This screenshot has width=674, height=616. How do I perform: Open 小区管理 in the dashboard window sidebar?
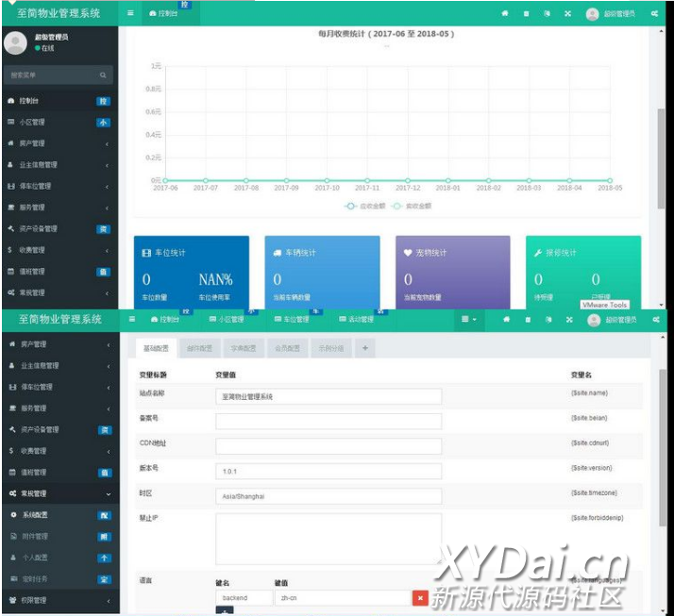coord(60,123)
